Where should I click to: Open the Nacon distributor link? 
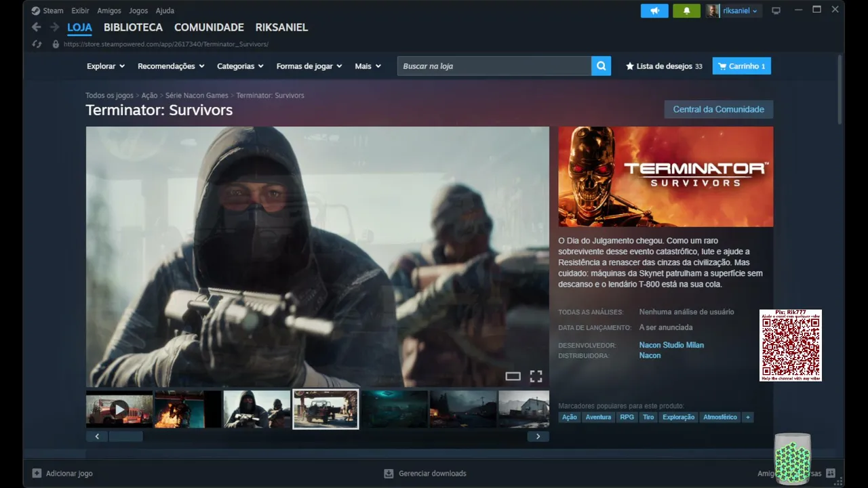point(650,356)
